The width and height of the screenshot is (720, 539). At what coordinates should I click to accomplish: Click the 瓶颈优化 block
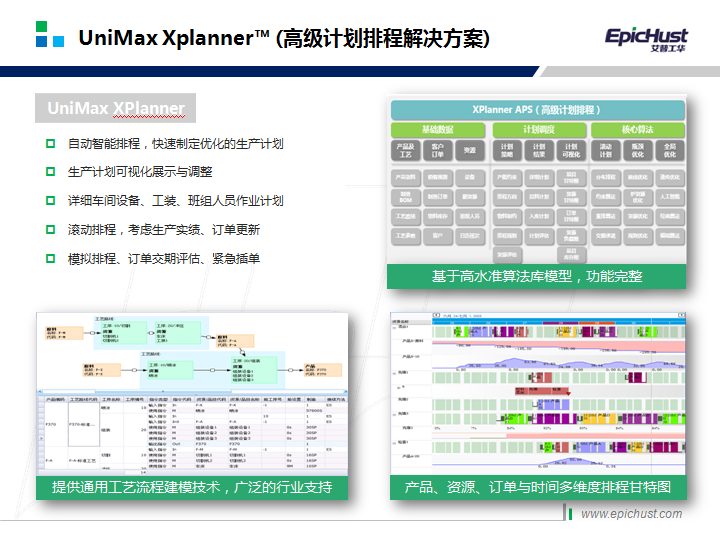pos(638,150)
